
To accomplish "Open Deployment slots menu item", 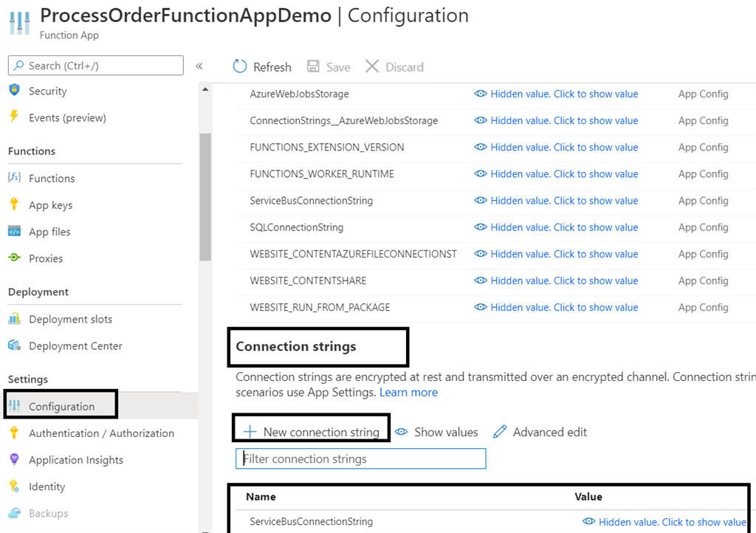I will click(x=70, y=319).
